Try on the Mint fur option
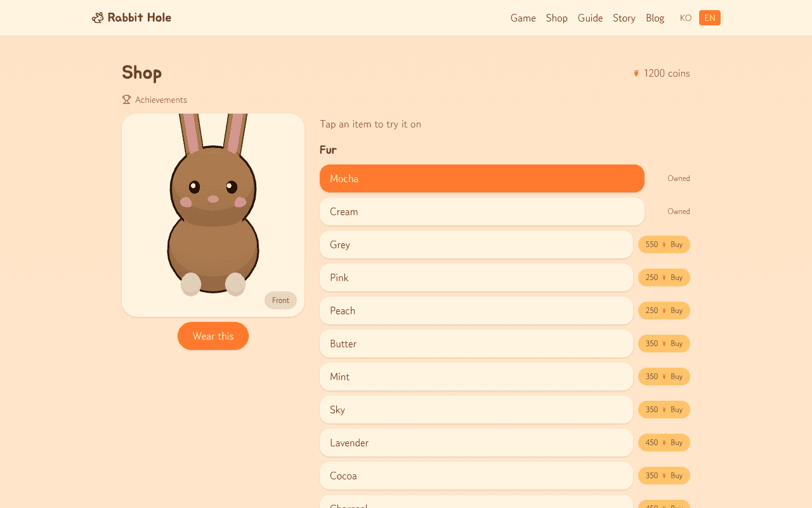Image resolution: width=812 pixels, height=508 pixels. (476, 377)
